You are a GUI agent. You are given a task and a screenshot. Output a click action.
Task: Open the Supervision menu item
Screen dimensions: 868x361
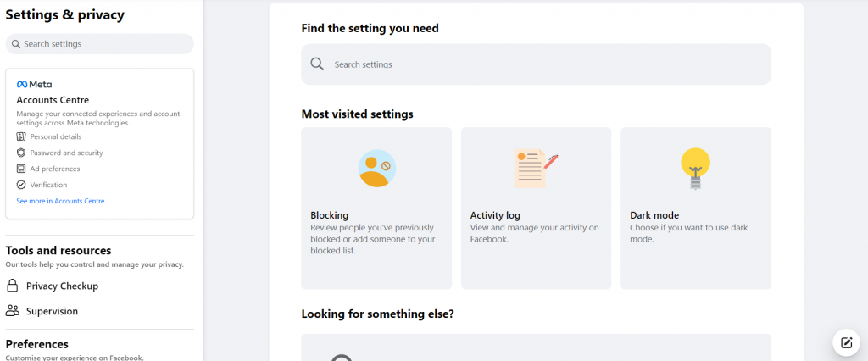[52, 311]
